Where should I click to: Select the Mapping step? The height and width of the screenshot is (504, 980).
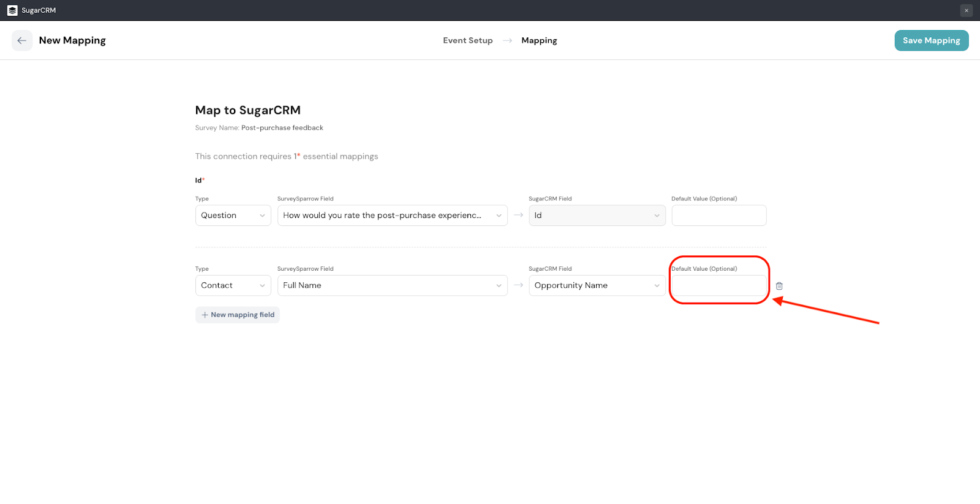539,40
